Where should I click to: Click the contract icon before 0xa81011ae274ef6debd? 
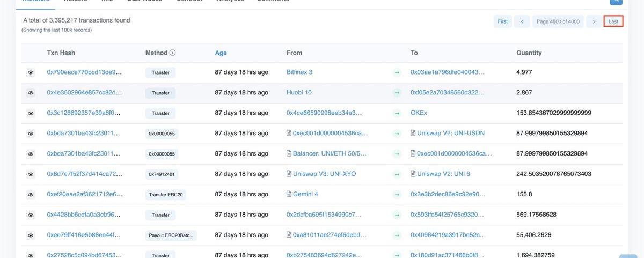tap(289, 235)
